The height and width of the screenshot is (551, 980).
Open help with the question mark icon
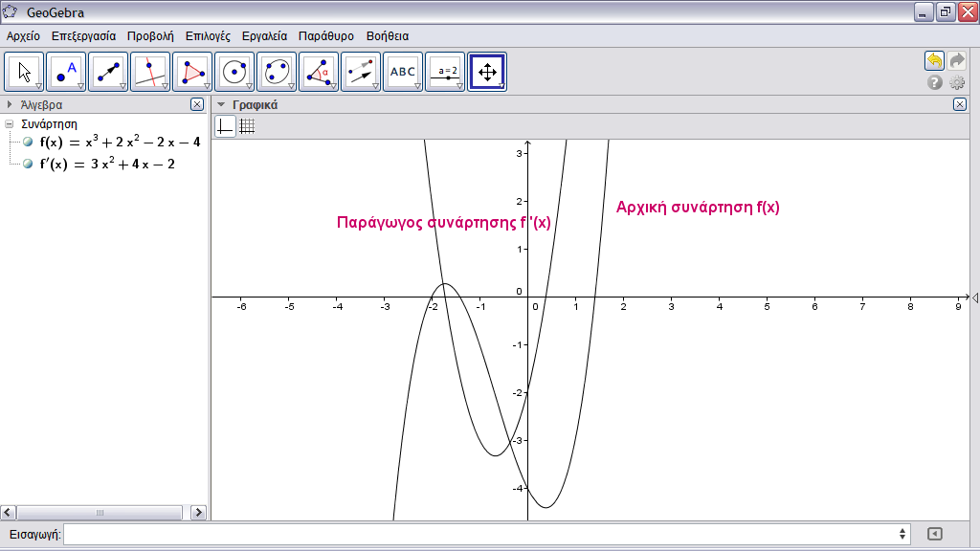click(x=934, y=82)
